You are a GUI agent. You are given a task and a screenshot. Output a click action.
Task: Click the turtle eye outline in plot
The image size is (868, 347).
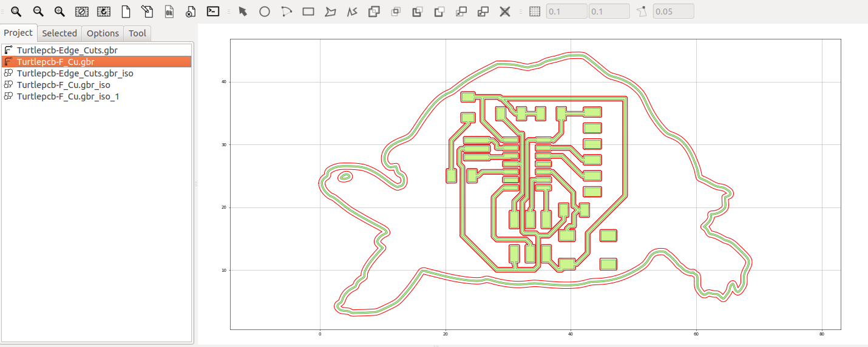coord(345,177)
